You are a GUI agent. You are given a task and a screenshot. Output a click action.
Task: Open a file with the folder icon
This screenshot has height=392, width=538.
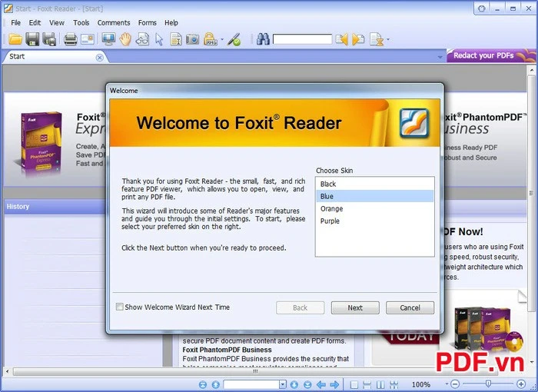[15, 39]
